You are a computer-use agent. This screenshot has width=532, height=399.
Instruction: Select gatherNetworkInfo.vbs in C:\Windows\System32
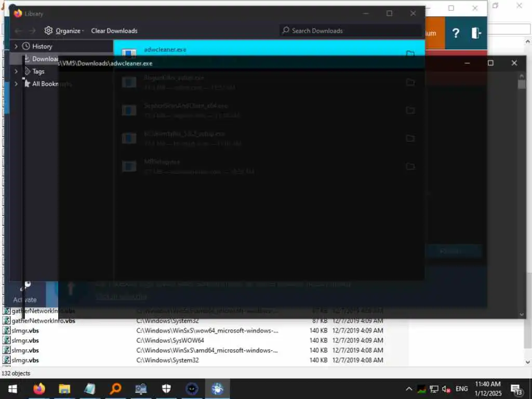point(44,321)
